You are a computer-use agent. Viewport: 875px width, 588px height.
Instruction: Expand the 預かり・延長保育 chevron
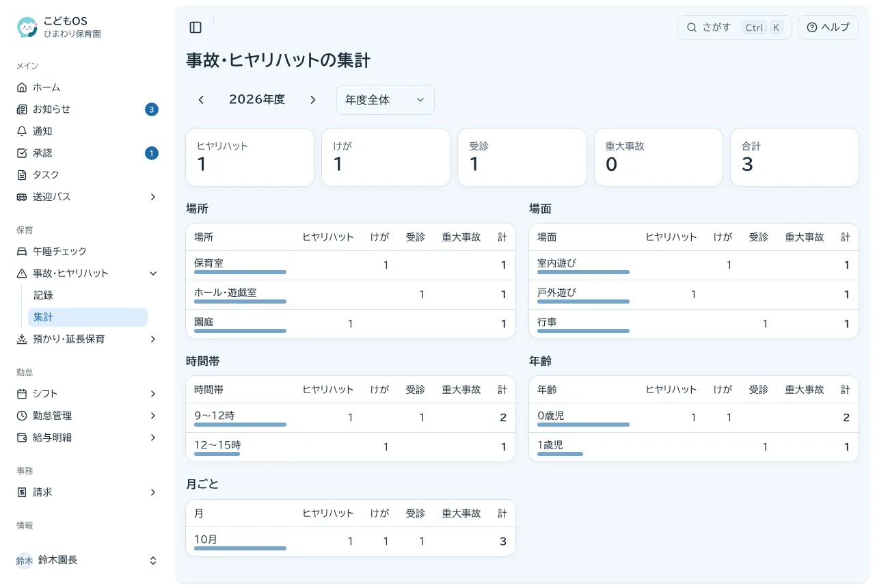[x=153, y=339]
